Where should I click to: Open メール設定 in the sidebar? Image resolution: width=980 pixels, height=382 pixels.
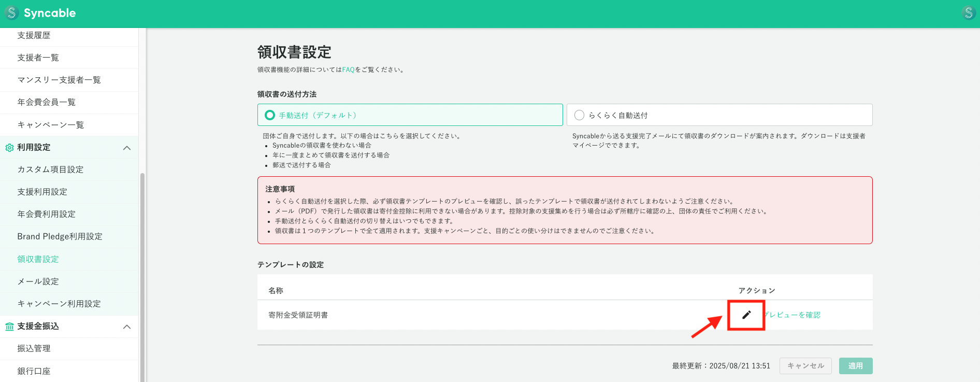[x=38, y=281]
